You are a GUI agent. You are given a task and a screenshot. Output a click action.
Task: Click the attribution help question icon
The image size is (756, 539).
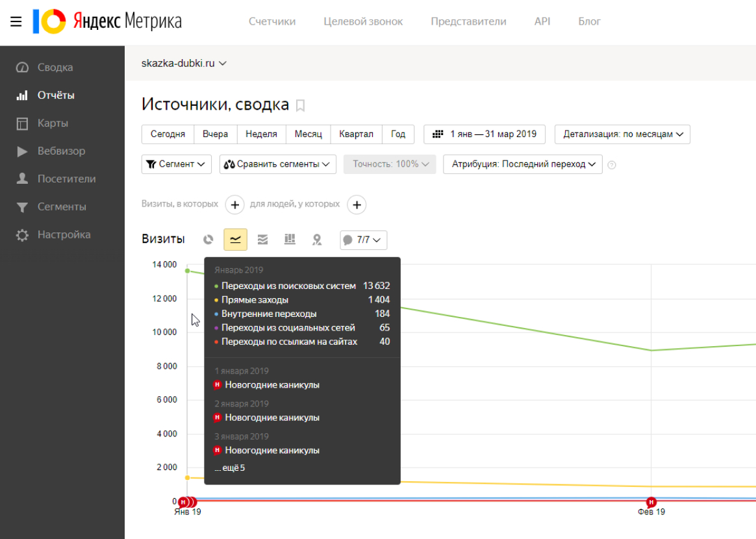click(612, 165)
